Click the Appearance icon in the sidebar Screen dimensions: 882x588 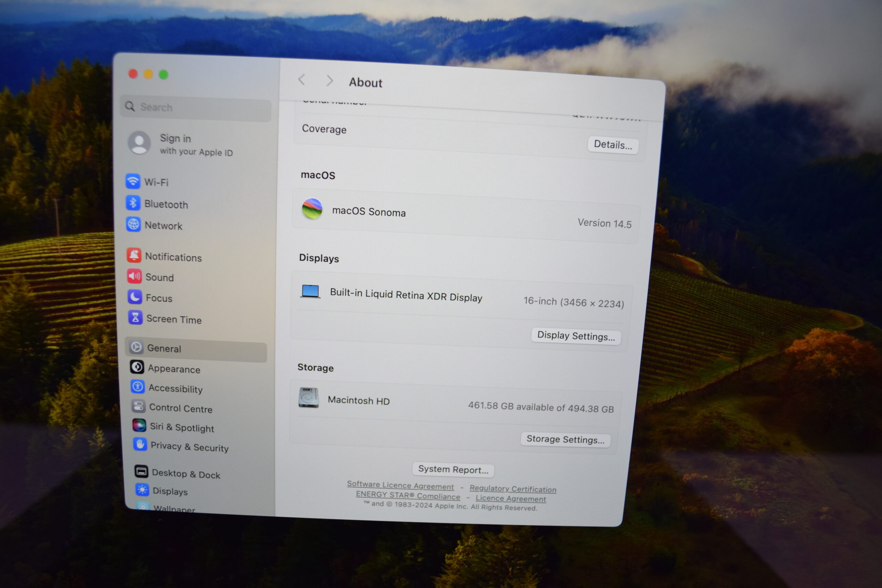click(x=137, y=367)
